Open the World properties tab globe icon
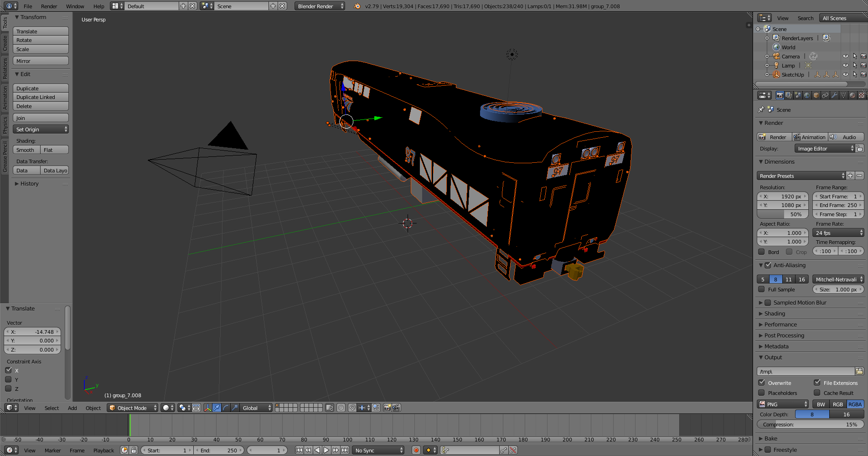This screenshot has height=456, width=868. pos(807,95)
